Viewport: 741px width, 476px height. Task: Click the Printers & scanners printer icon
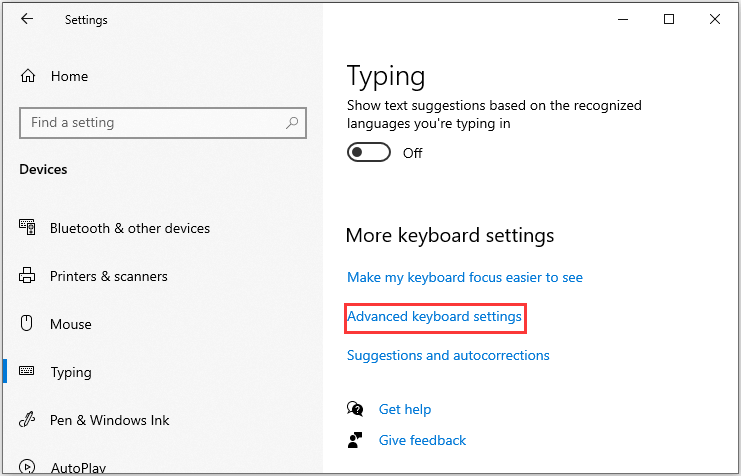click(27, 276)
